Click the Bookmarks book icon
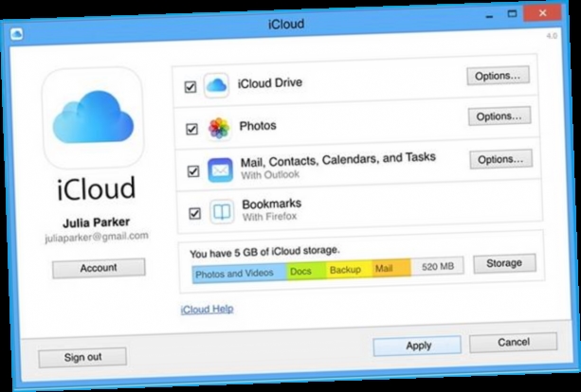Screen dimensions: 581x392 pyautogui.click(x=222, y=212)
